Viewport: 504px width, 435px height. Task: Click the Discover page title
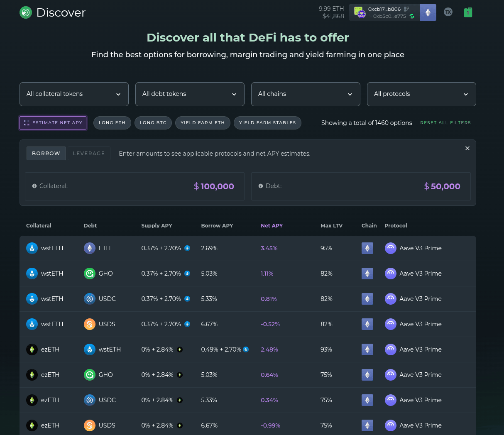pos(61,12)
